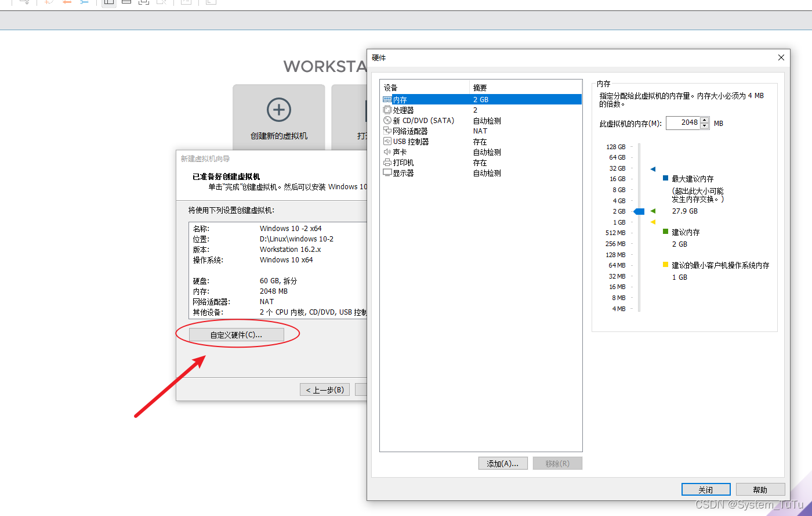Click the 最大建议内存 legend label
Viewport: 812px width, 516px height.
(x=693, y=179)
